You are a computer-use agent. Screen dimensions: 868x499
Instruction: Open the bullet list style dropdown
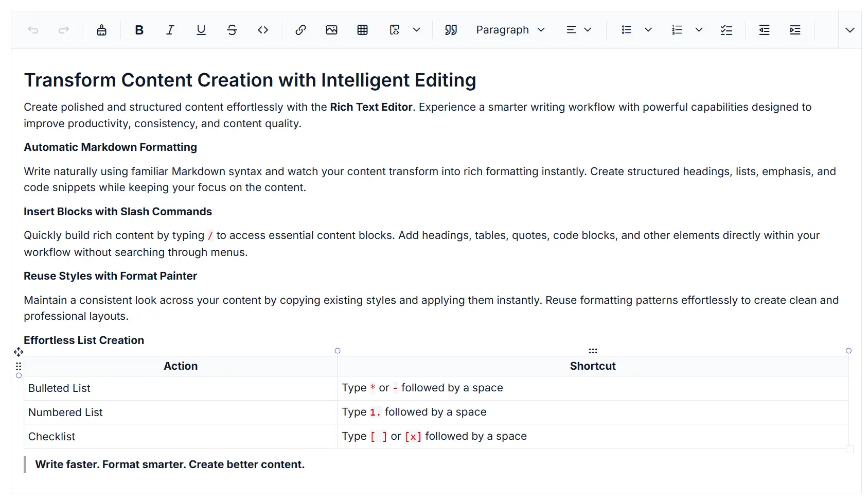[x=648, y=30]
